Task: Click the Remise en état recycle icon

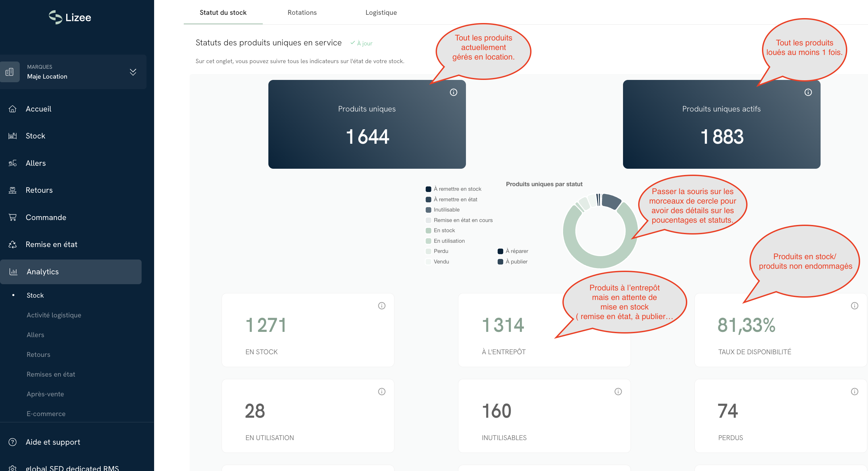Action: point(13,244)
